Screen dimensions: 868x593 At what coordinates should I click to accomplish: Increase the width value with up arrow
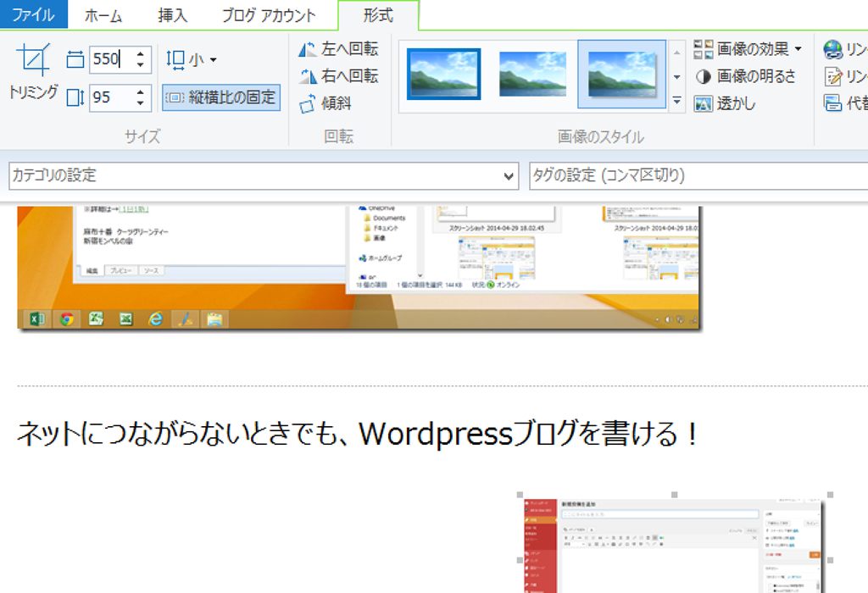141,53
